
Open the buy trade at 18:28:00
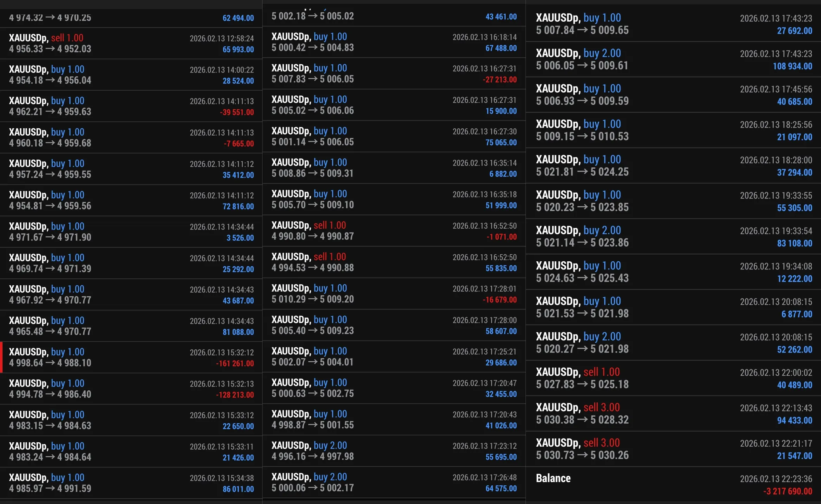(x=673, y=166)
